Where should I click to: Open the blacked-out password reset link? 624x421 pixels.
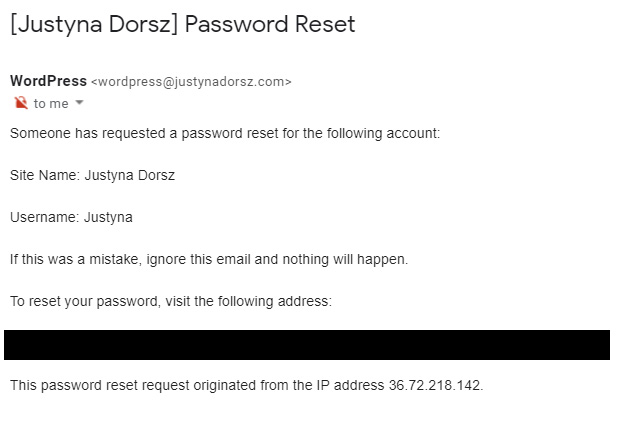(x=307, y=345)
